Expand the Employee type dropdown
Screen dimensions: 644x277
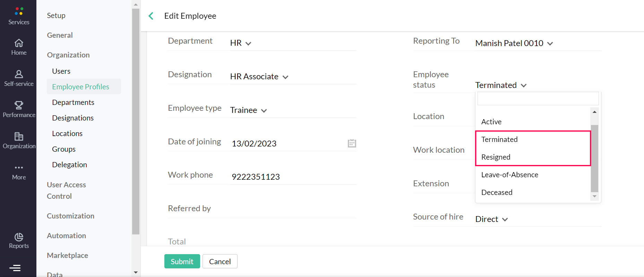coord(248,110)
